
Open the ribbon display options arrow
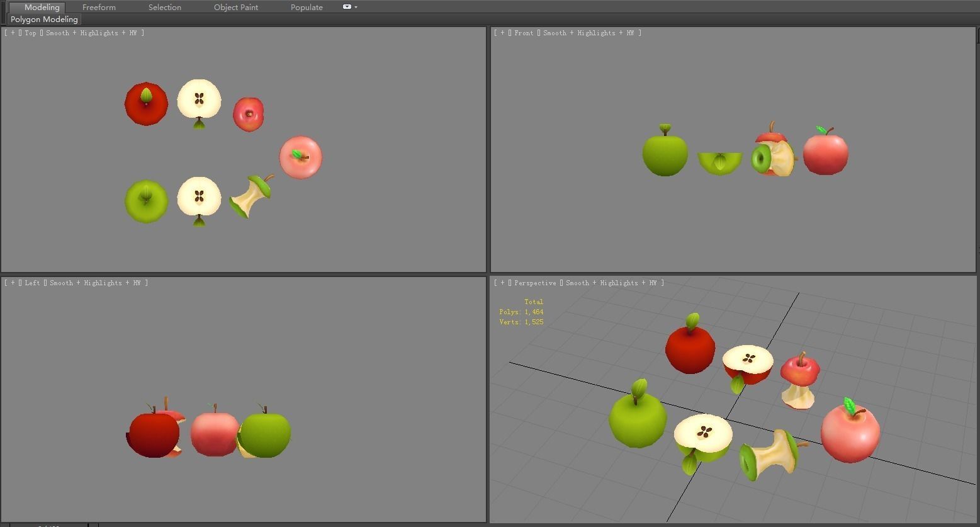(356, 7)
